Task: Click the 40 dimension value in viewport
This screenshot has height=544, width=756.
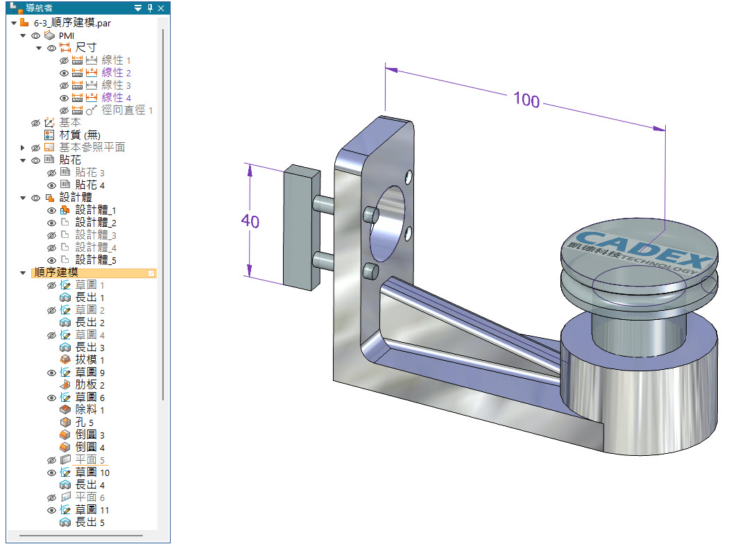Action: [x=250, y=221]
